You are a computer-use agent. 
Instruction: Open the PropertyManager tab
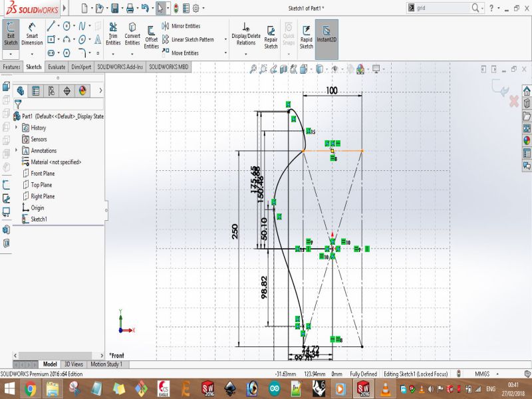[36, 90]
